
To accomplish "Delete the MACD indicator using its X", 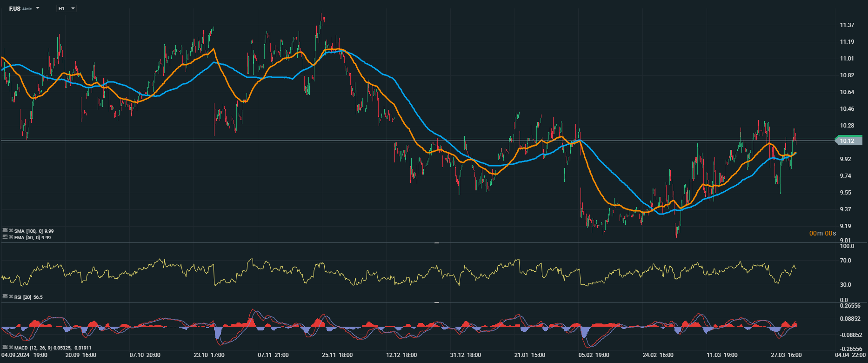I will coord(11,347).
